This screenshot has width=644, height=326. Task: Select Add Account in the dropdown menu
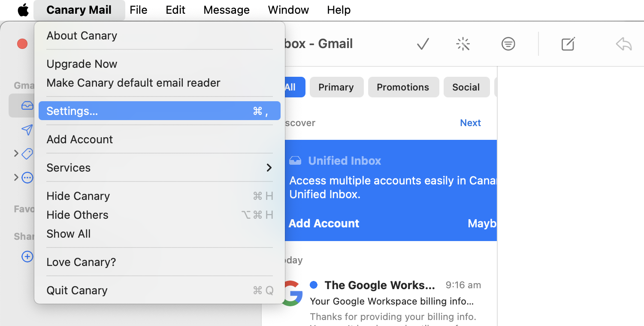coord(160,139)
